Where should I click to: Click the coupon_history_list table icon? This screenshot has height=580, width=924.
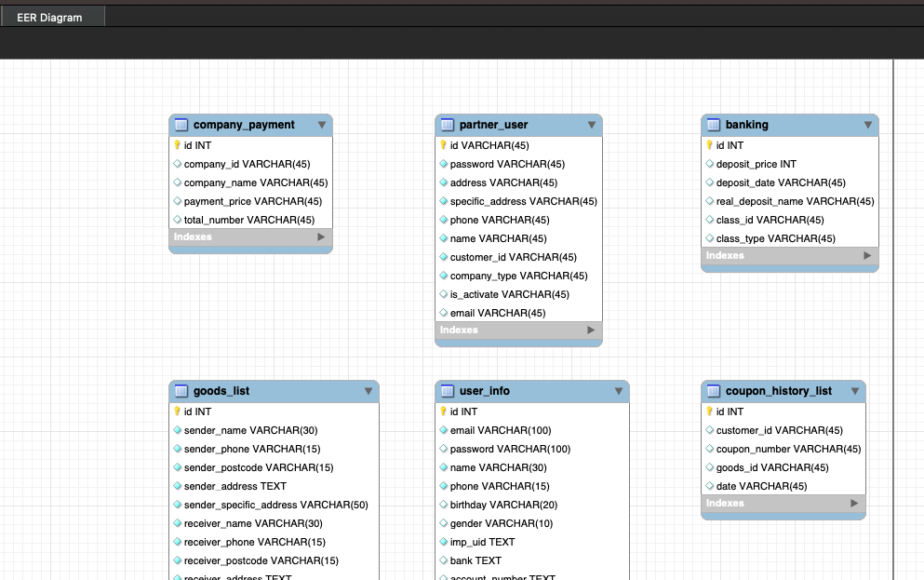tap(714, 391)
